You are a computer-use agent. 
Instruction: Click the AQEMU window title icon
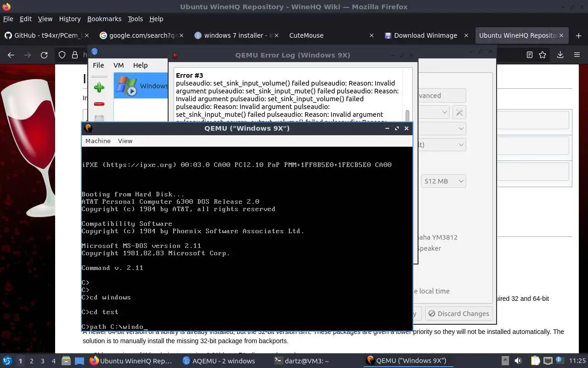click(x=95, y=52)
